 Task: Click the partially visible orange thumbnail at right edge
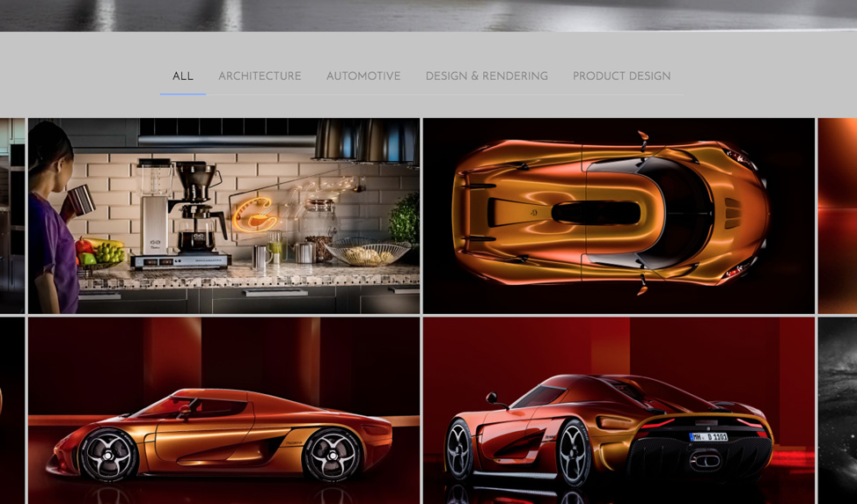[x=838, y=215]
